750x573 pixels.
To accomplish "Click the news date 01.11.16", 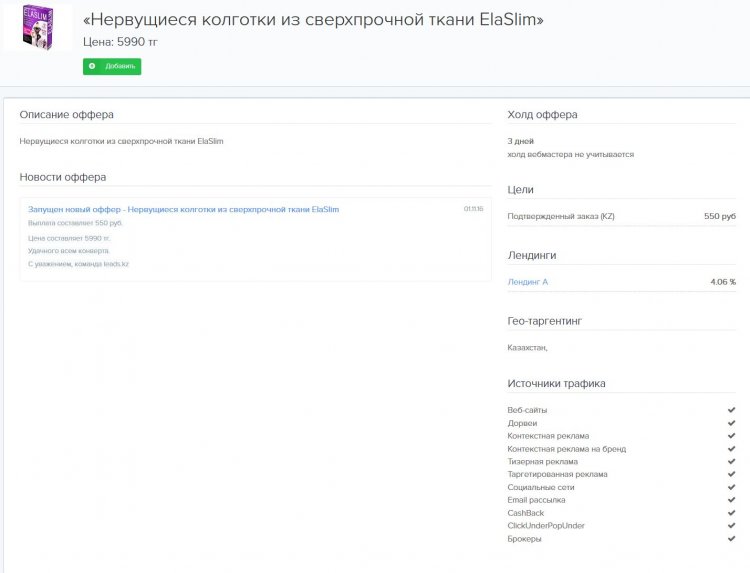I will click(x=473, y=209).
